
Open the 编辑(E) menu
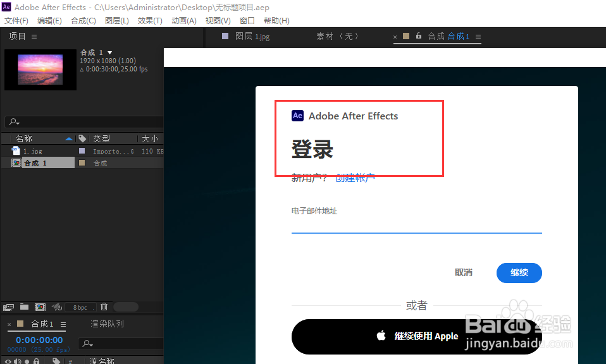click(49, 20)
